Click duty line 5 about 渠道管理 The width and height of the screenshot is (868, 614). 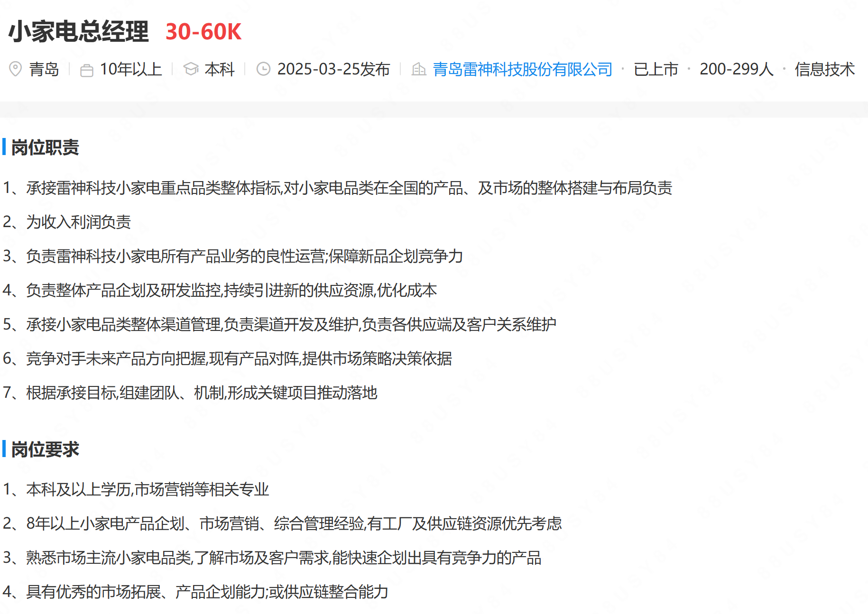click(280, 324)
